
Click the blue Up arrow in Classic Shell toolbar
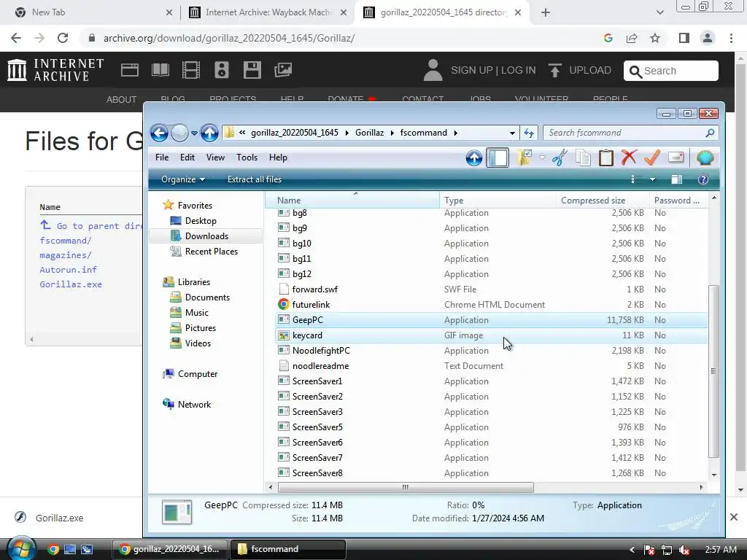click(x=474, y=158)
